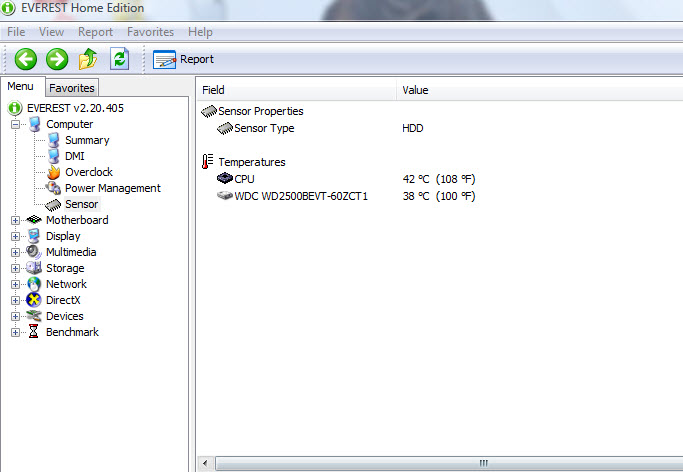
Task: Expand the Storage tree node
Action: [15, 268]
